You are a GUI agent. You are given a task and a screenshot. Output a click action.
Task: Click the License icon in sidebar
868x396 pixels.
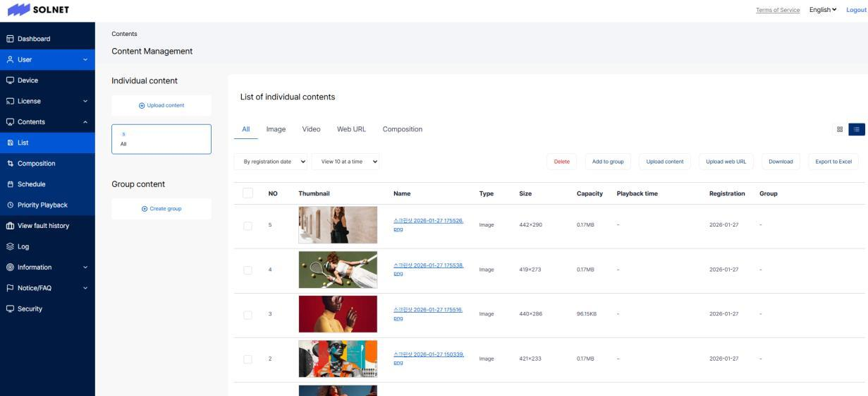pyautogui.click(x=10, y=101)
